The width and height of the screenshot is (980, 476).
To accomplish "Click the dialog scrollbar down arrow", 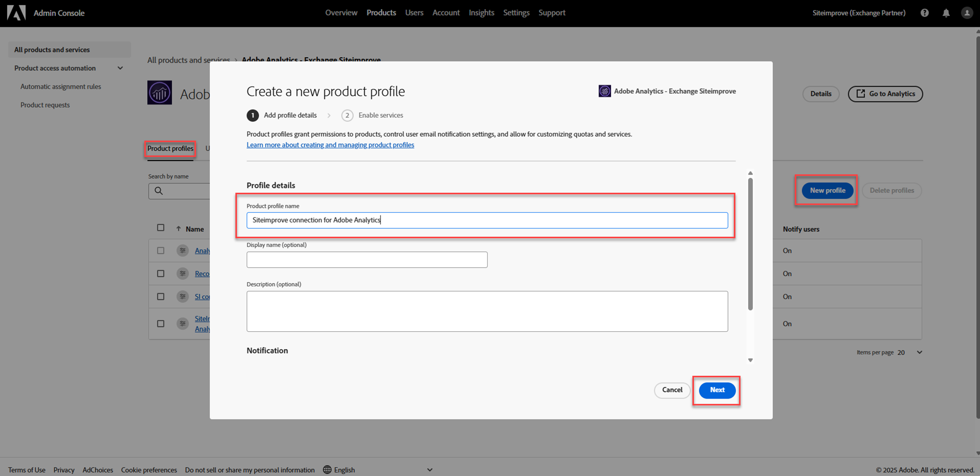I will pyautogui.click(x=750, y=360).
